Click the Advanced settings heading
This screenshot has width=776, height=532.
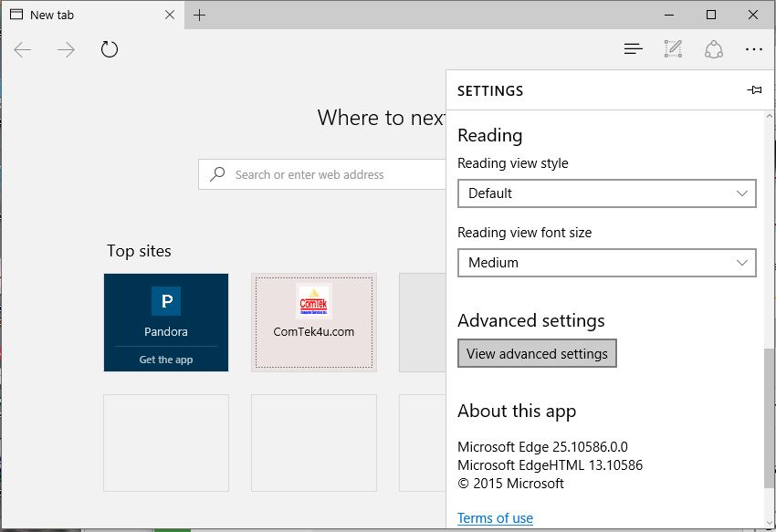click(531, 321)
